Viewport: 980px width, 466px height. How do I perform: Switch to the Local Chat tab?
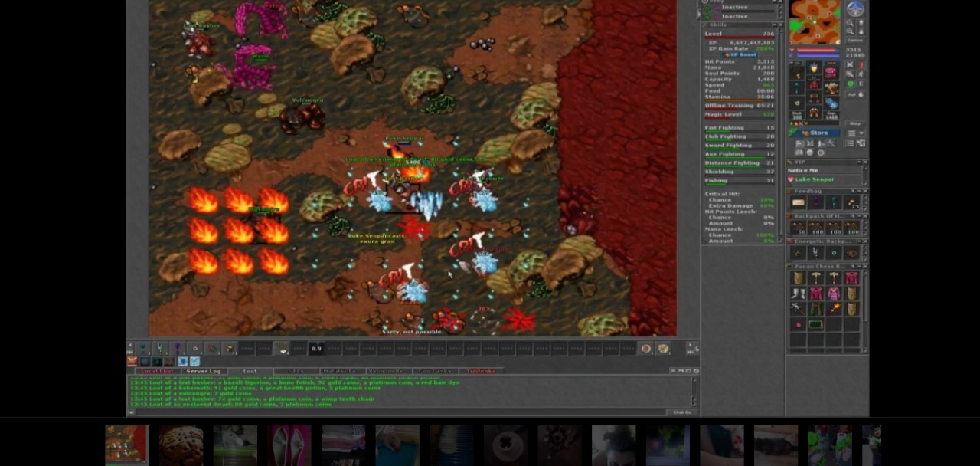tap(157, 371)
